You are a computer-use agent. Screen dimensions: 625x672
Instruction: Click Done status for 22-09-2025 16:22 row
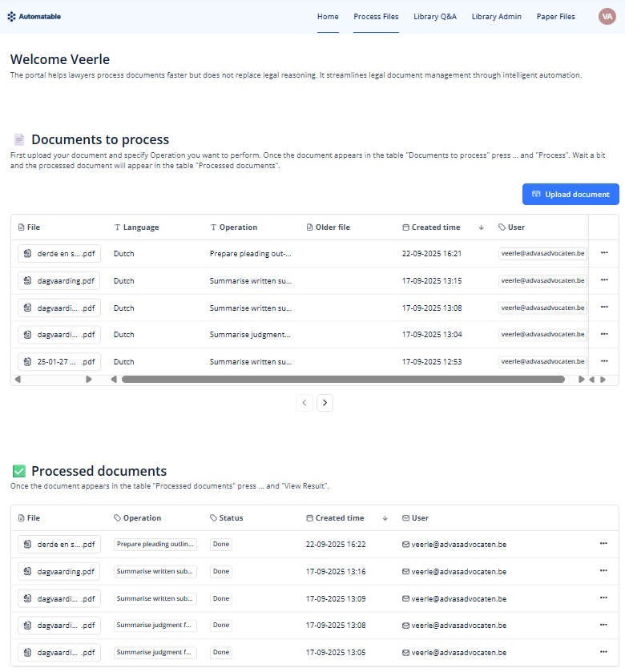coord(221,545)
